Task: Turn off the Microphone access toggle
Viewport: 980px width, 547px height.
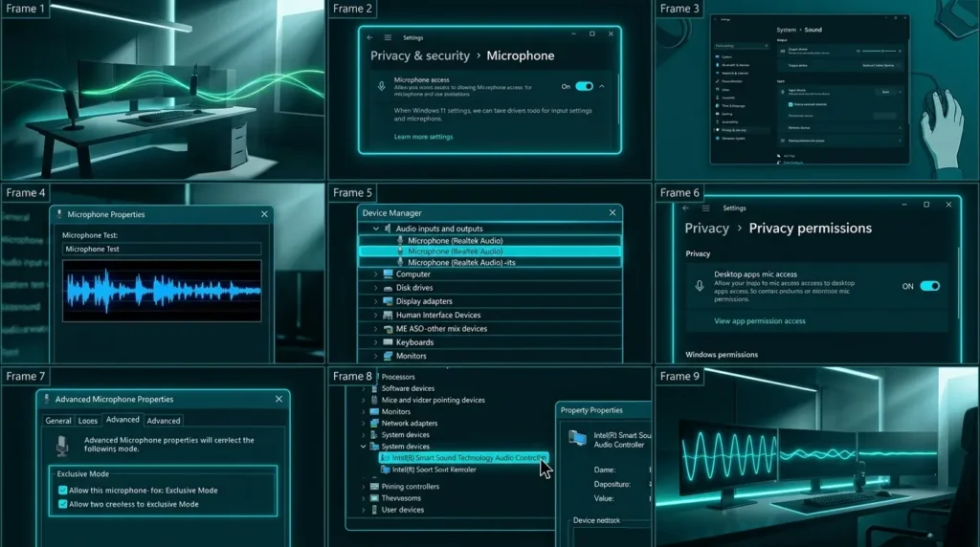Action: pos(585,86)
